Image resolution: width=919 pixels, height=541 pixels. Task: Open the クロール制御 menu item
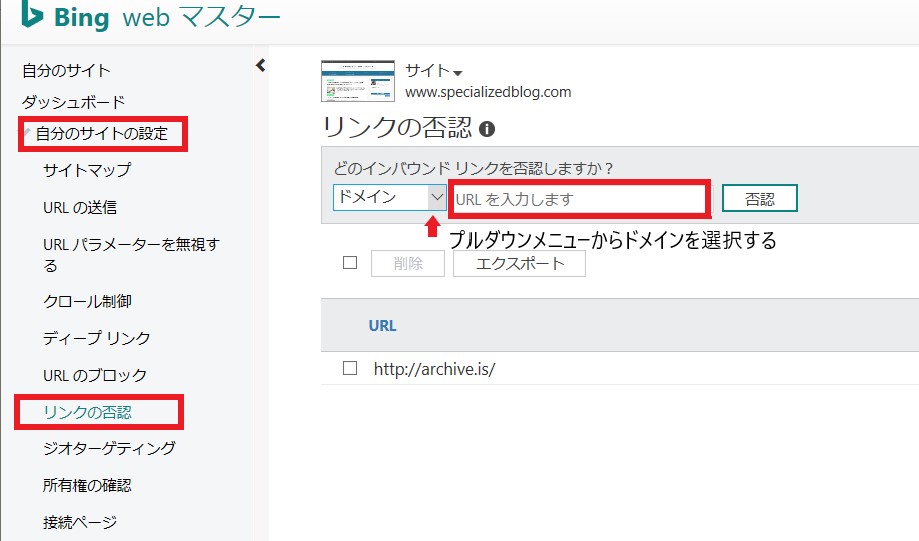pyautogui.click(x=87, y=301)
